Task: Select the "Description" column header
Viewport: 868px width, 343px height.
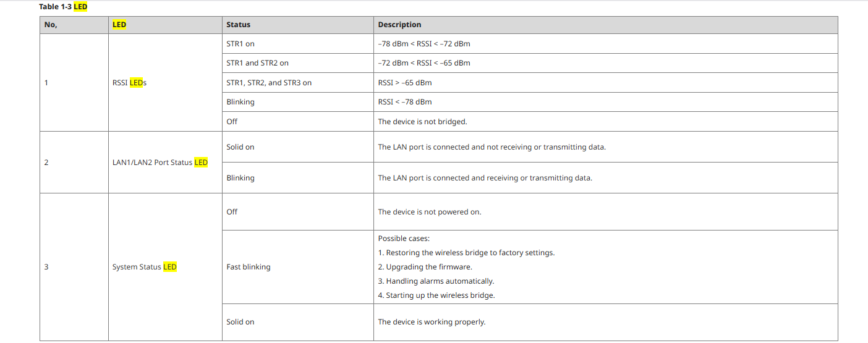Action: coord(399,25)
